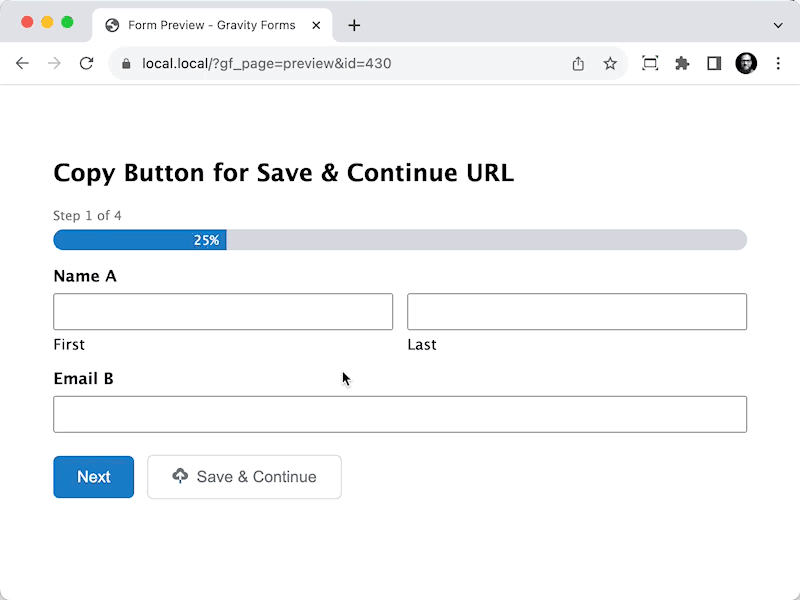Click the share page icon
Viewport: 800px width, 600px height.
point(578,64)
